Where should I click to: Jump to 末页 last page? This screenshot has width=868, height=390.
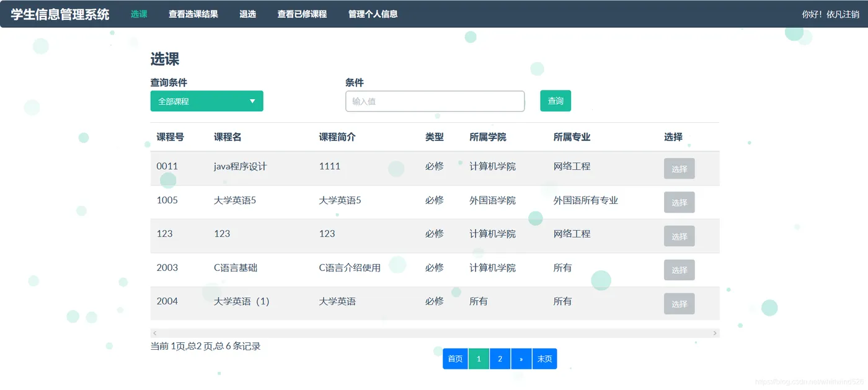pyautogui.click(x=544, y=359)
